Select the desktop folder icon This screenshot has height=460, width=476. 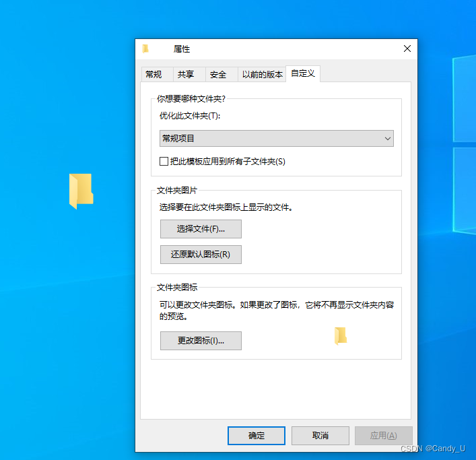[81, 191]
